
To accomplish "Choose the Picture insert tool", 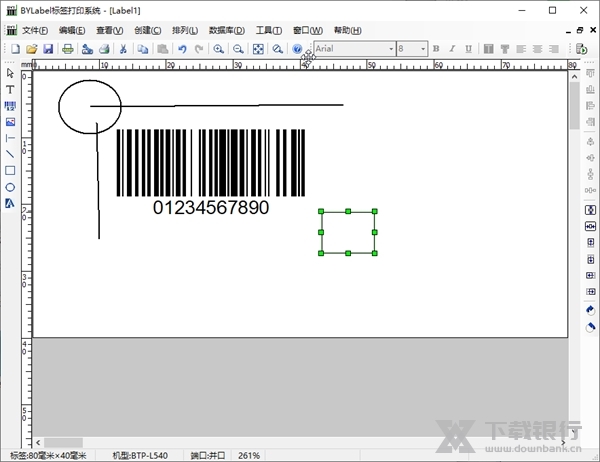I will click(x=10, y=121).
